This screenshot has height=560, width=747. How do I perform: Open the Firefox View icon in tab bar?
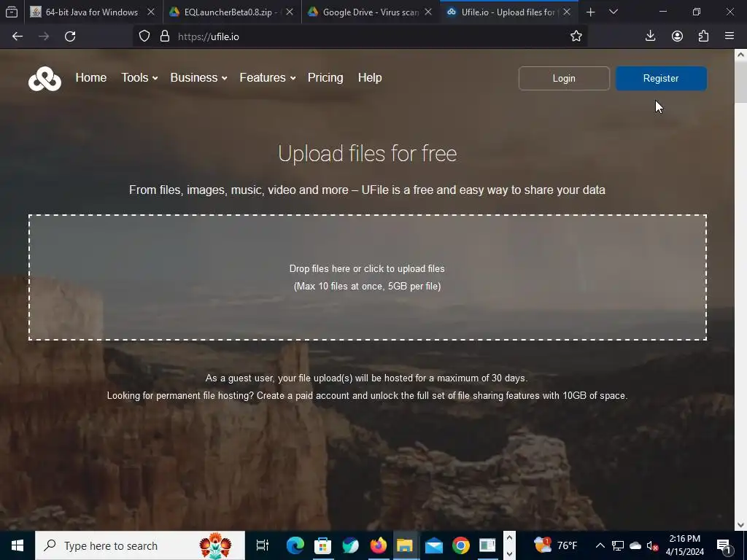[12, 12]
